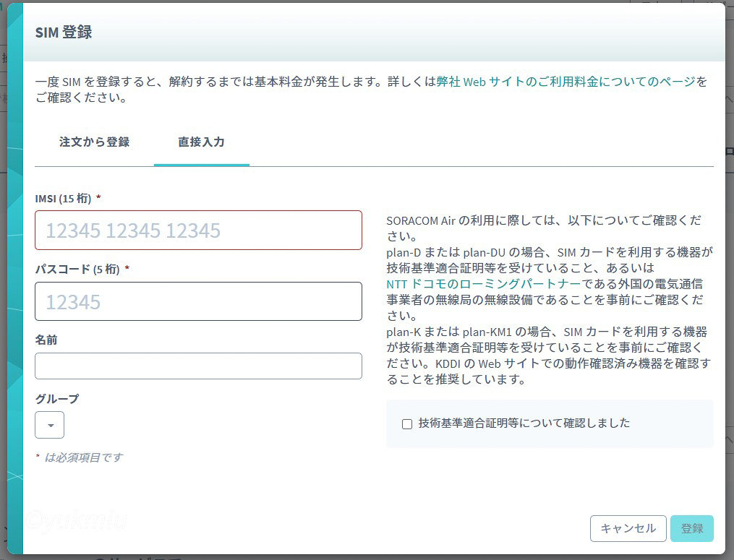Click the IMSI (15 桁) field label
This screenshot has width=734, height=560.
(64, 198)
